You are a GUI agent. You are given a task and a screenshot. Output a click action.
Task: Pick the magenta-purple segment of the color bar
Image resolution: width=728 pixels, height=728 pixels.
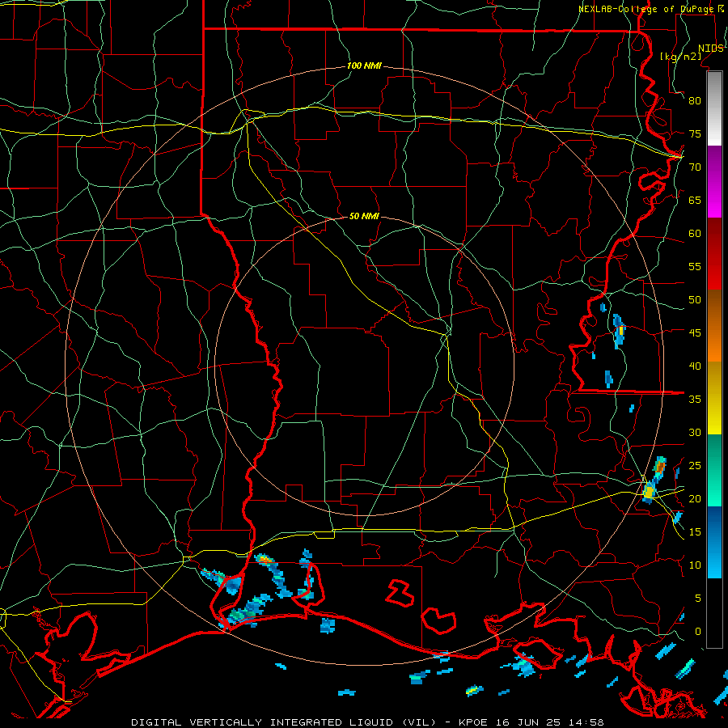click(x=714, y=181)
